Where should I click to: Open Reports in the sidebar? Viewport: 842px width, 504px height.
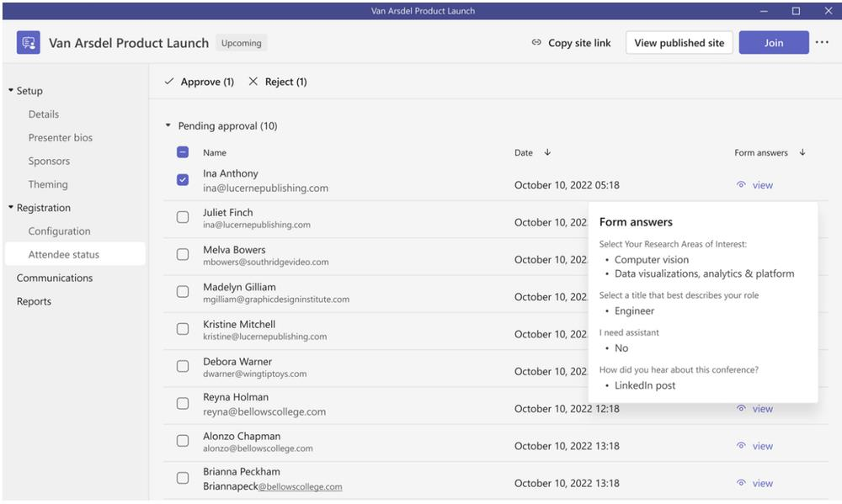34,301
